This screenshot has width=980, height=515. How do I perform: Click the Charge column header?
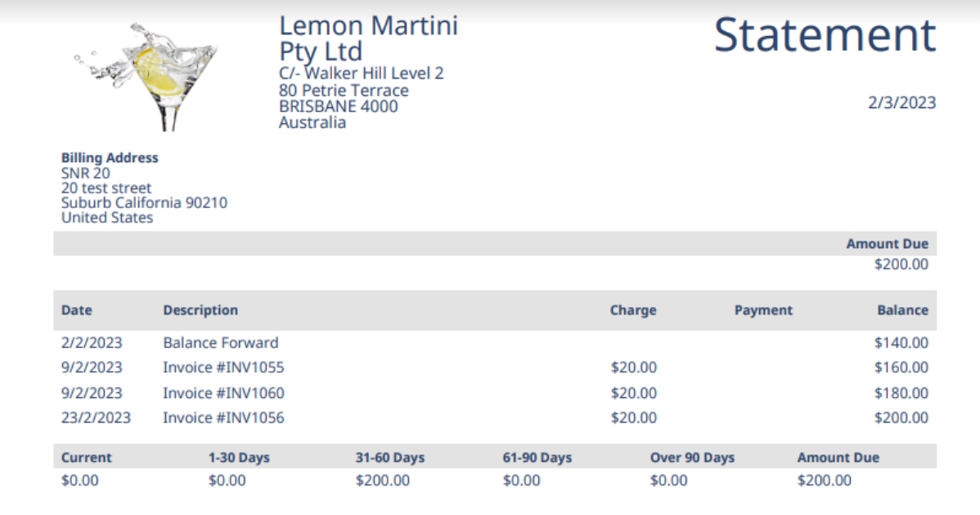tap(633, 310)
